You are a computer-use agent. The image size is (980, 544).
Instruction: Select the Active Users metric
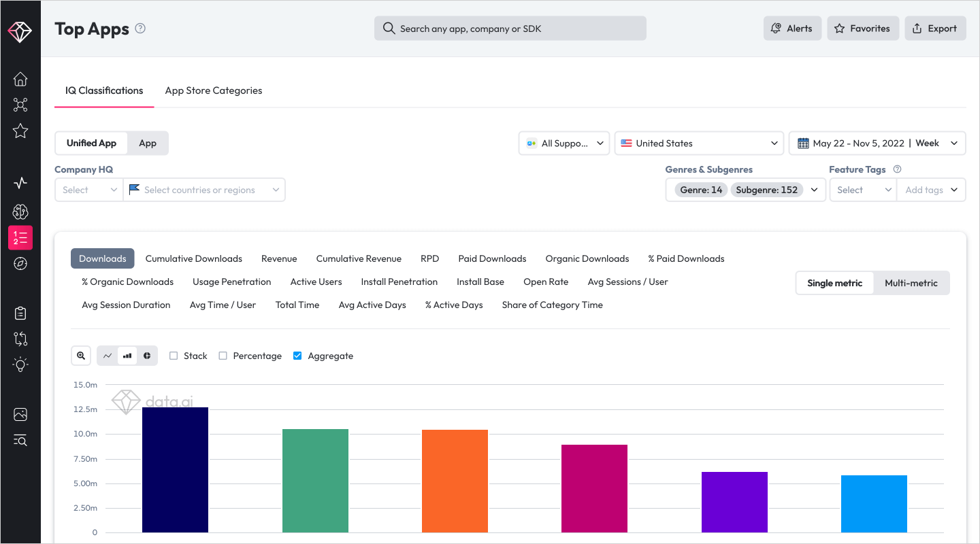point(316,282)
